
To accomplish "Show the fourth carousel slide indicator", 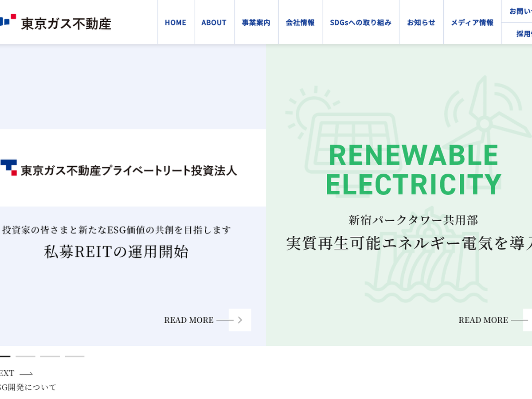I will pos(74,356).
